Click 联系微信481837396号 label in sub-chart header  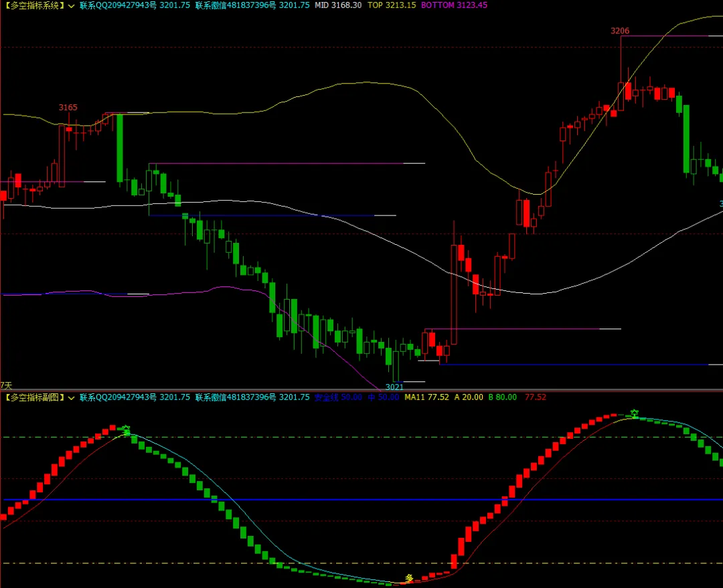click(236, 397)
